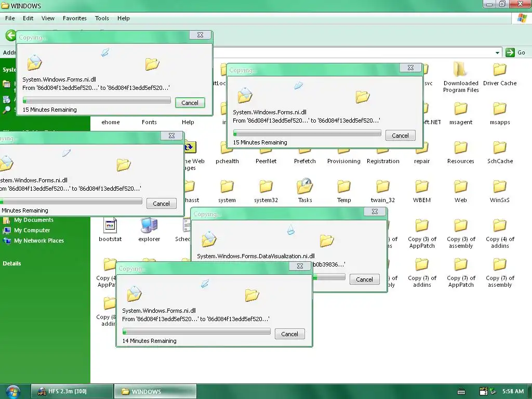Select the PeerNet folder

(x=266, y=161)
